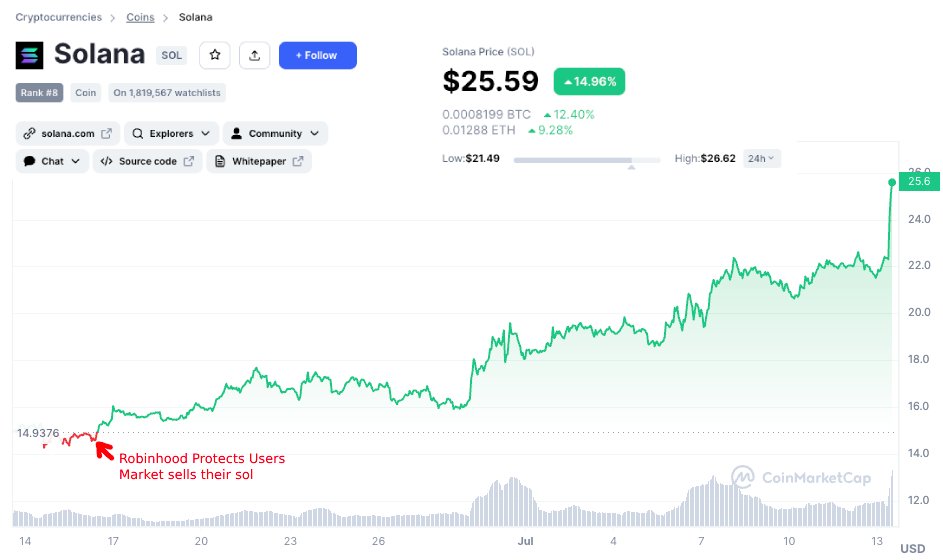Click the magnifier icon in Explorers

138,134
